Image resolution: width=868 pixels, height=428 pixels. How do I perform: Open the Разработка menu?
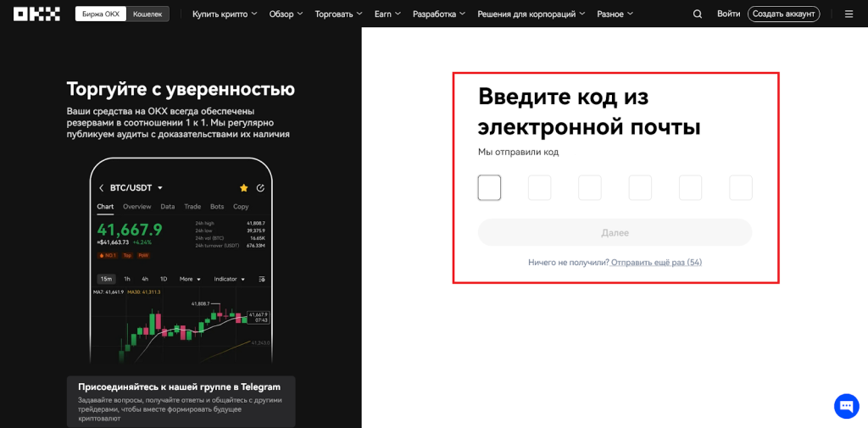439,14
